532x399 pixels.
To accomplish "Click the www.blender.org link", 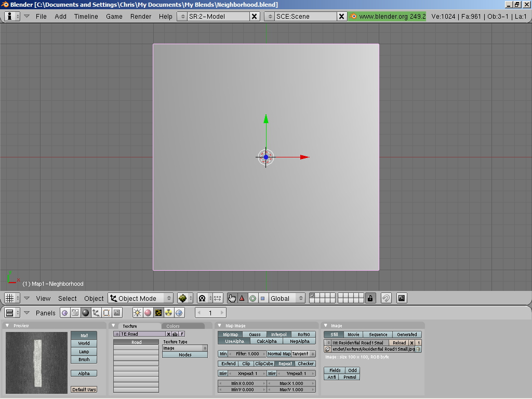I will 387,16.
